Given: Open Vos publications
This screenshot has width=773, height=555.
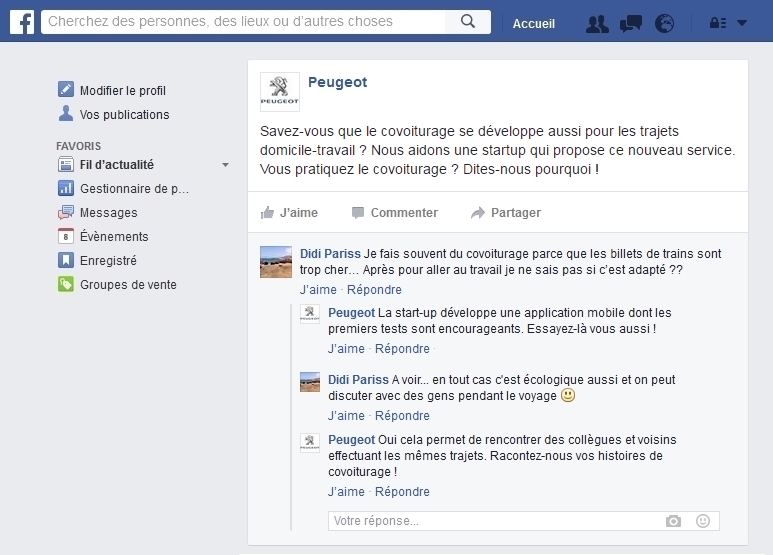Looking at the screenshot, I should coord(124,114).
